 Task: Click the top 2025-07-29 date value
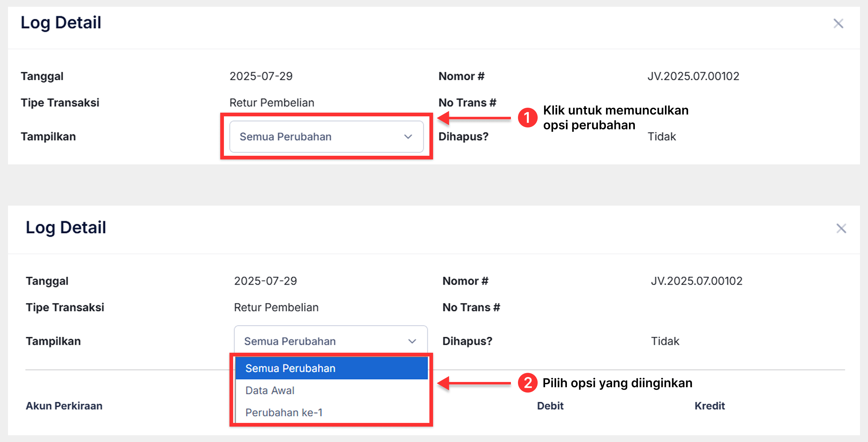[261, 76]
